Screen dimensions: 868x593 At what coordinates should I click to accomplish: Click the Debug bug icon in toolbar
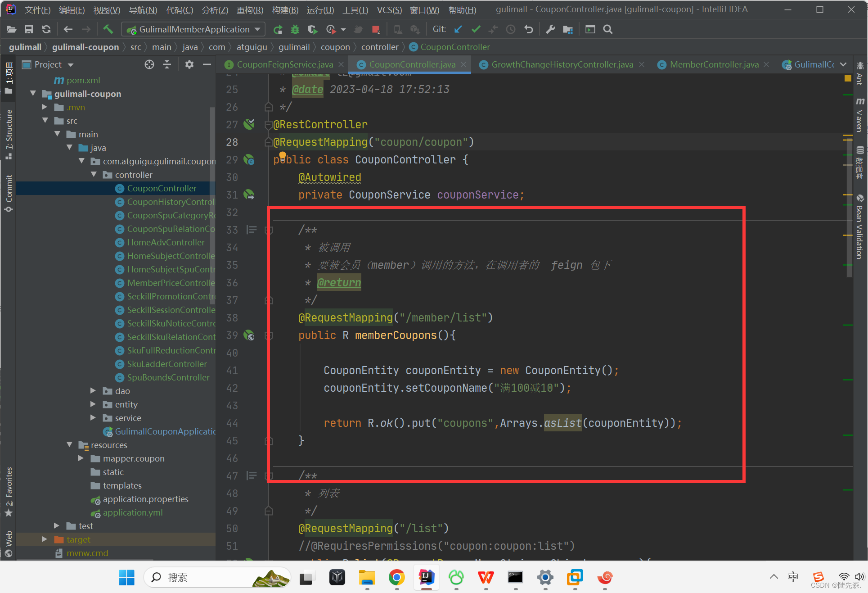295,29
